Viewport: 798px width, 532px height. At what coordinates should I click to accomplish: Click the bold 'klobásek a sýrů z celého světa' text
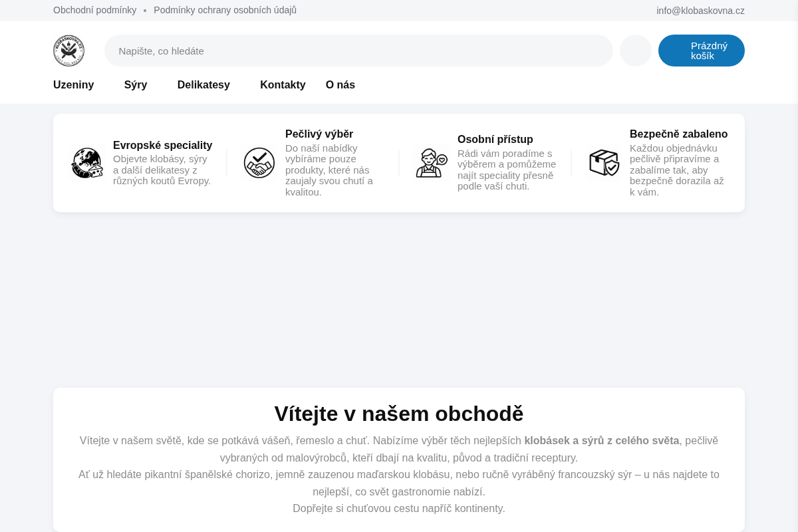click(602, 441)
